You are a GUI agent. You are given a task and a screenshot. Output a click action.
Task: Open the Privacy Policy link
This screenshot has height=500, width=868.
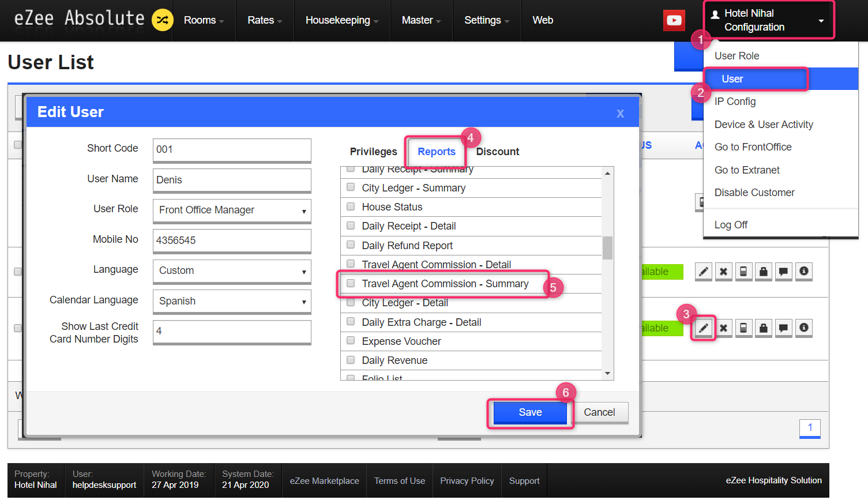(x=467, y=481)
